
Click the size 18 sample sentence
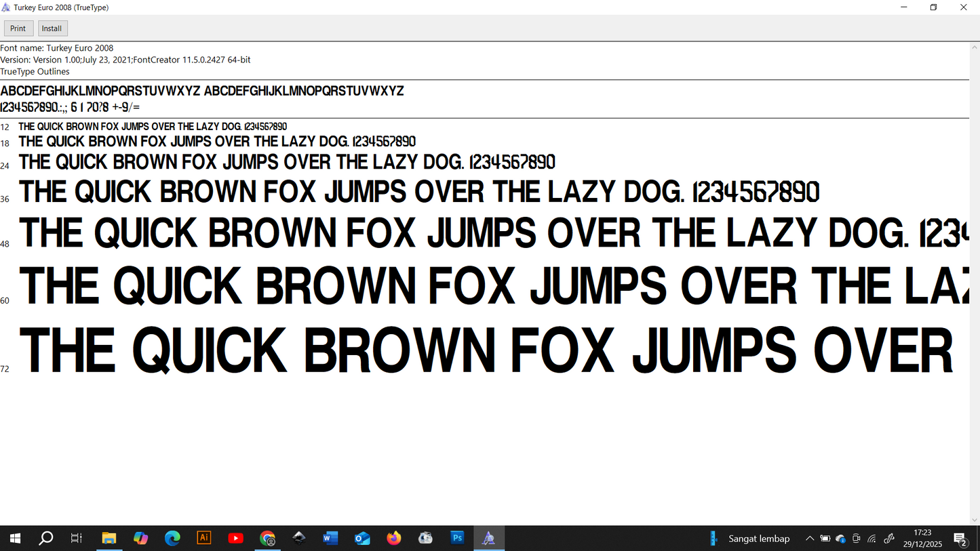[x=217, y=142]
